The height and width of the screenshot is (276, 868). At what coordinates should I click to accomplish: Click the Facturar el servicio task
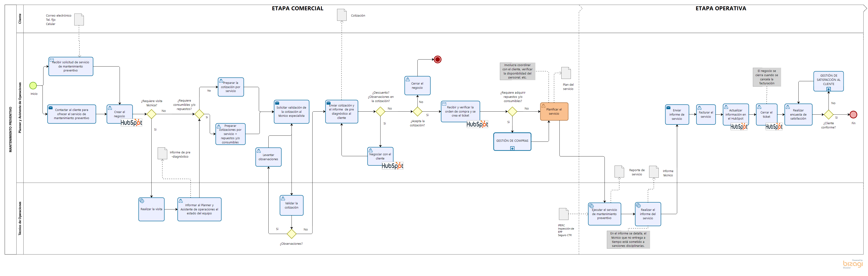click(x=706, y=115)
